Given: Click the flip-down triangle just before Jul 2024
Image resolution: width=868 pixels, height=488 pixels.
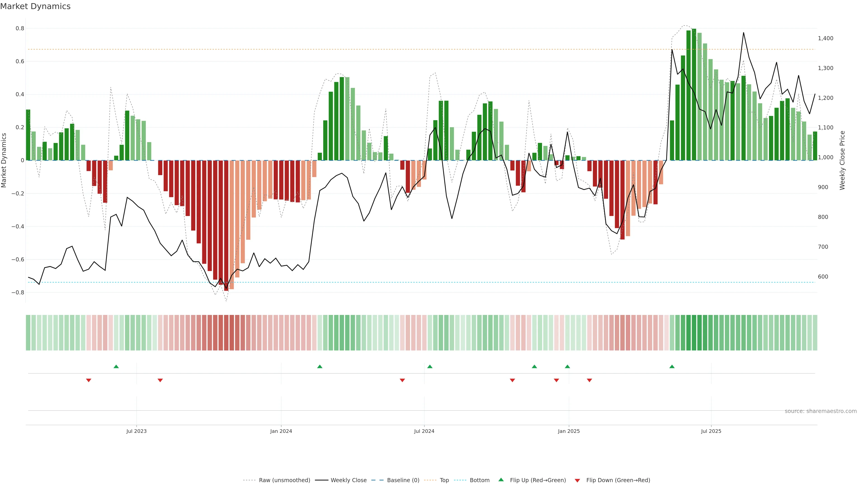Looking at the screenshot, I should pos(402,380).
